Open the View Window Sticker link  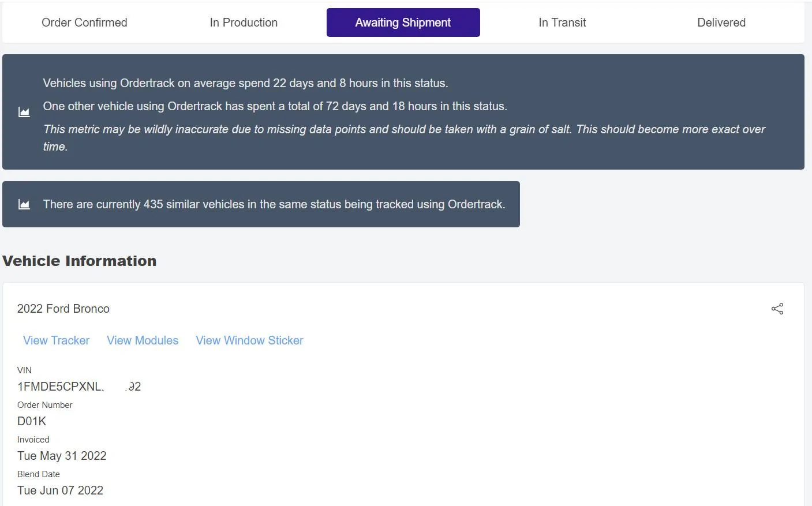pos(249,340)
